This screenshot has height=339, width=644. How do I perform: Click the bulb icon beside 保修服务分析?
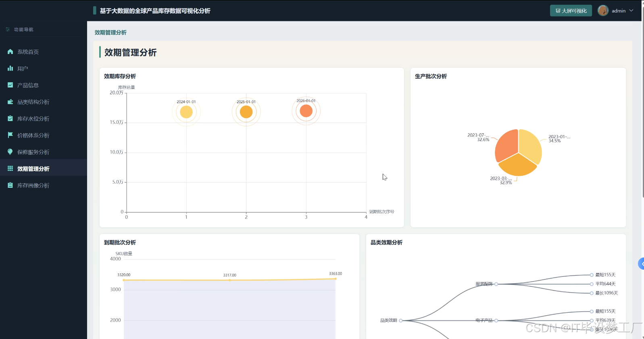(x=10, y=152)
